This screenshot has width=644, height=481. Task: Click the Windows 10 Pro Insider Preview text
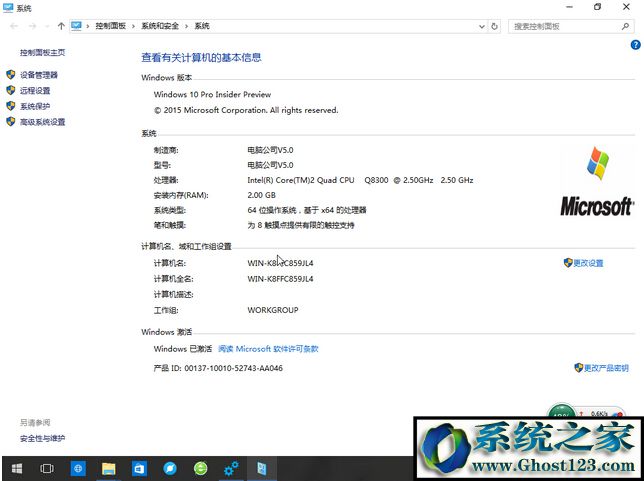[x=212, y=94]
